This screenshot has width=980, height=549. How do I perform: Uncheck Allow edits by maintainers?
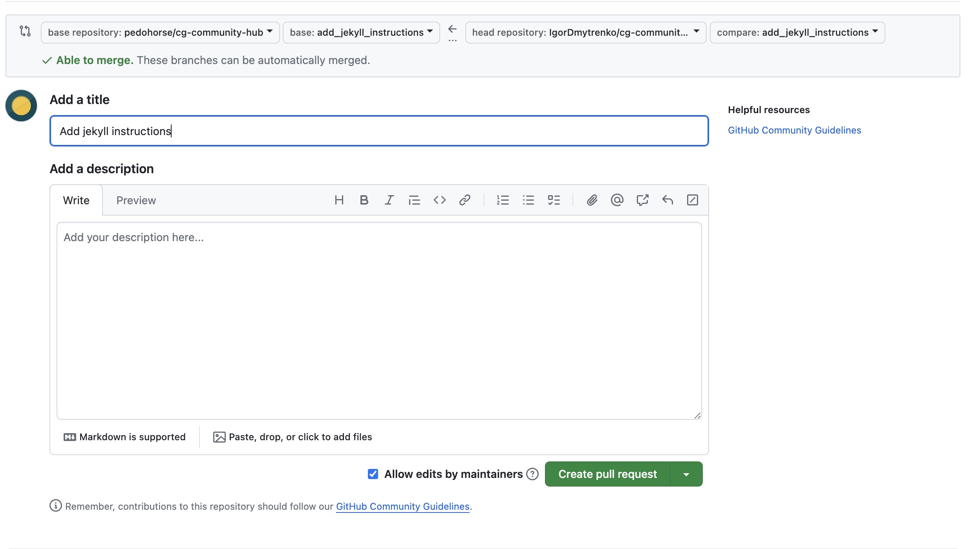point(373,474)
